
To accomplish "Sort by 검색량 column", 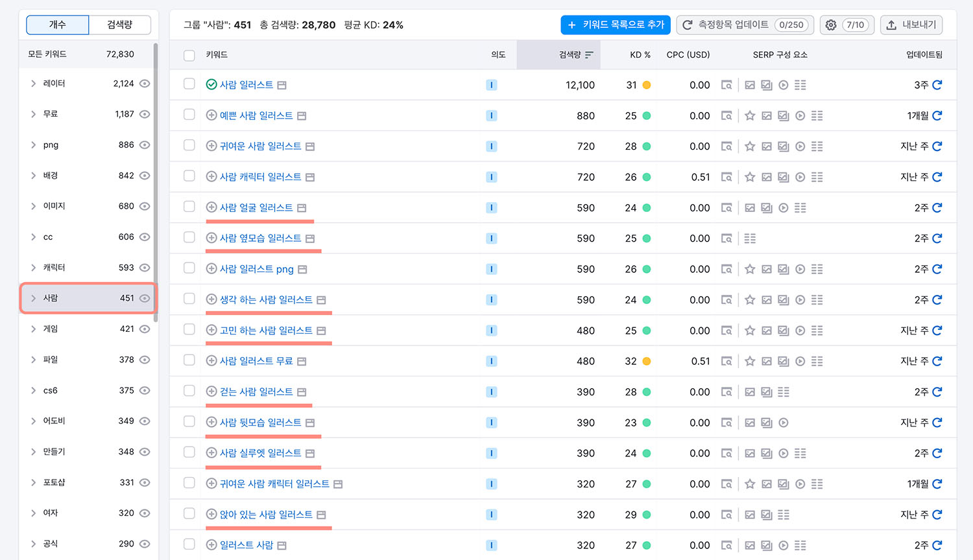I will [576, 54].
